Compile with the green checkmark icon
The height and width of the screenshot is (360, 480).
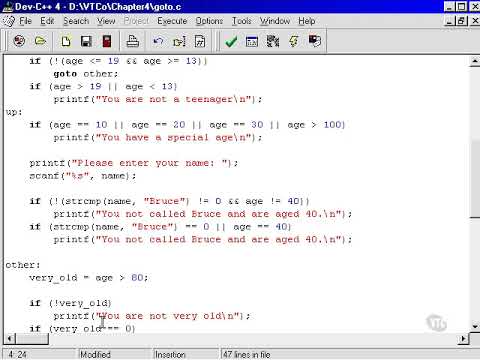pos(231,41)
